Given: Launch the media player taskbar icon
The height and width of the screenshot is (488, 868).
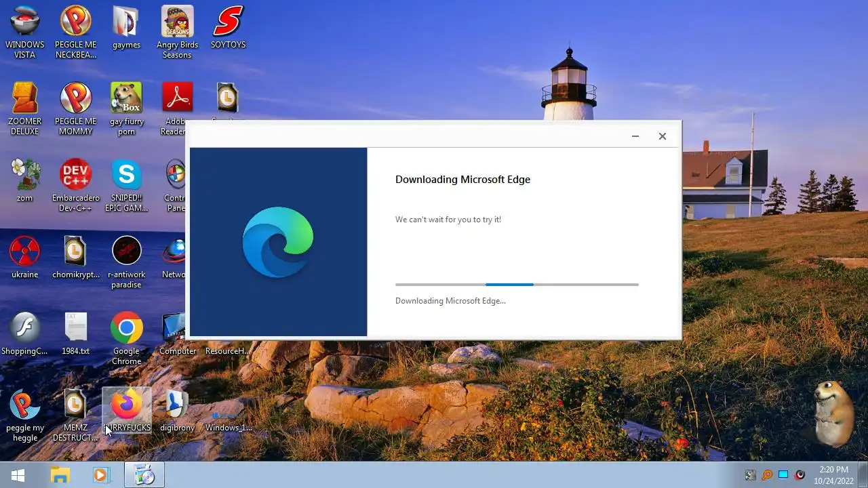Looking at the screenshot, I should point(101,475).
